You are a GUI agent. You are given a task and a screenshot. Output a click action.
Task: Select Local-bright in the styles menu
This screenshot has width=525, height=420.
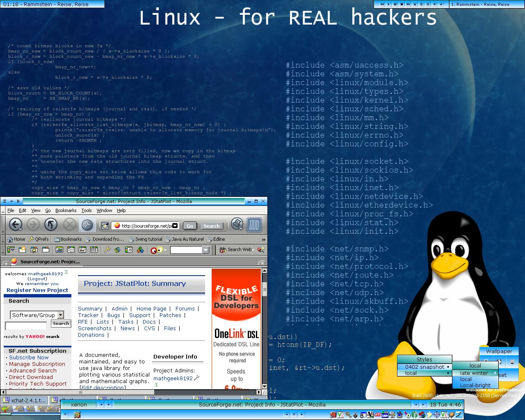point(475,385)
